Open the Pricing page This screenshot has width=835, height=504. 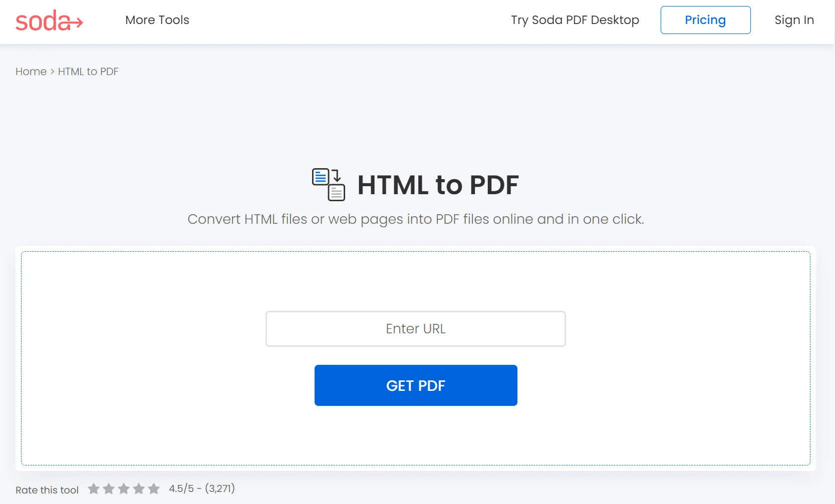pos(705,20)
